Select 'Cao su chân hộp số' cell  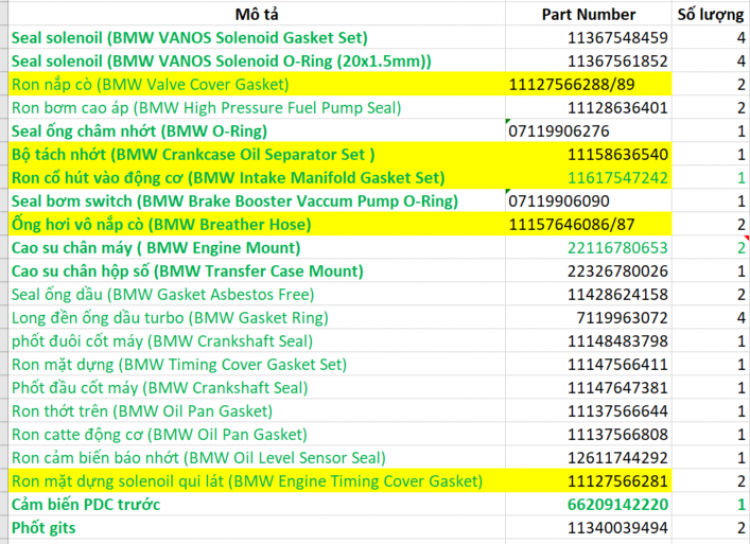[x=257, y=271]
